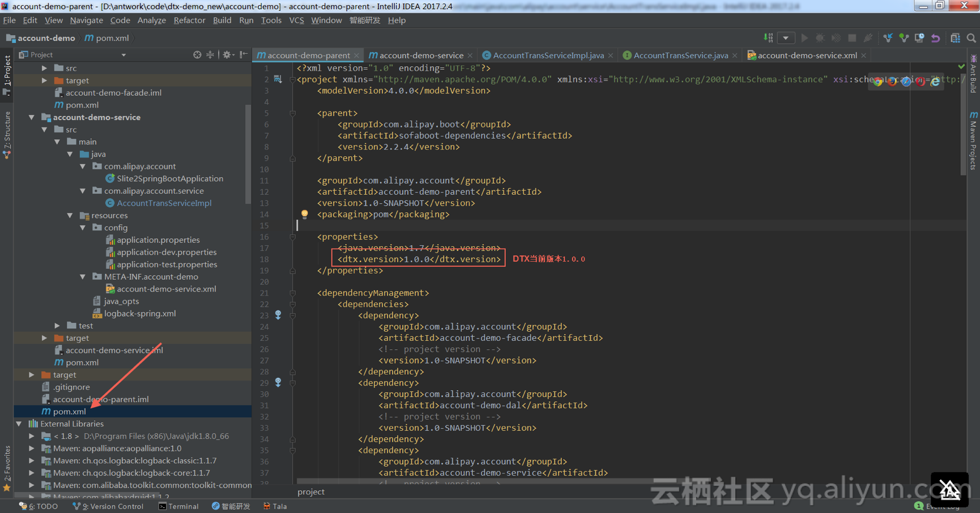Hide the Project tool window
Image resolution: width=980 pixels, height=513 pixels.
(x=243, y=54)
